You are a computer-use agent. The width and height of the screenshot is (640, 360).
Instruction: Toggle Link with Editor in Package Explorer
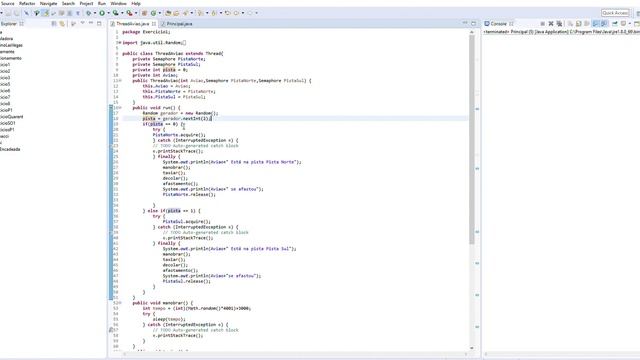coord(62,24)
